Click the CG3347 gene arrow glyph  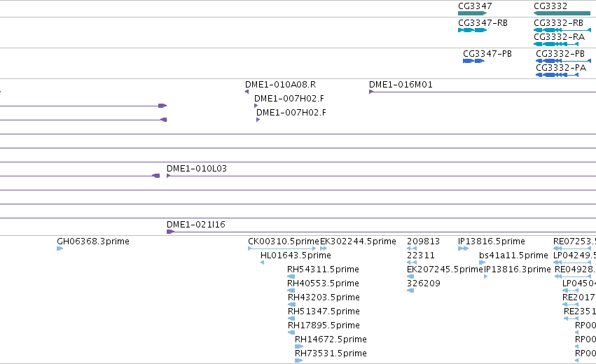pos(473,13)
